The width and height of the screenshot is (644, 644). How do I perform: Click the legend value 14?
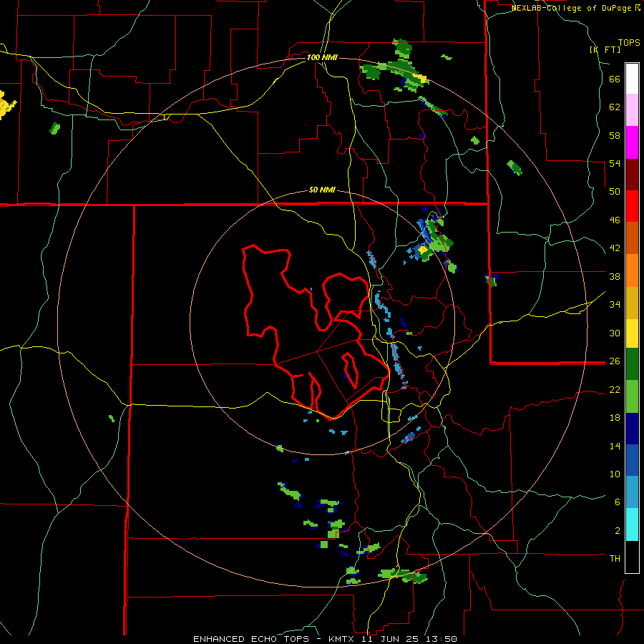pyautogui.click(x=615, y=446)
